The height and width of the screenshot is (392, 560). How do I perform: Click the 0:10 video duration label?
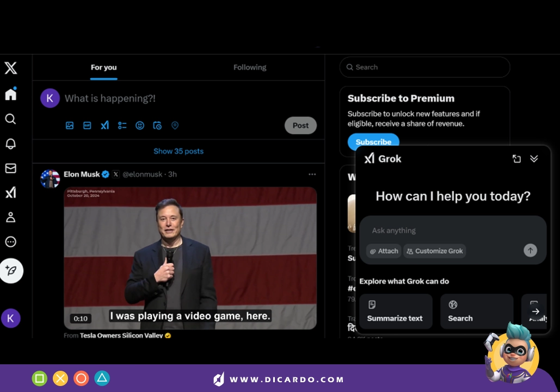pos(81,319)
